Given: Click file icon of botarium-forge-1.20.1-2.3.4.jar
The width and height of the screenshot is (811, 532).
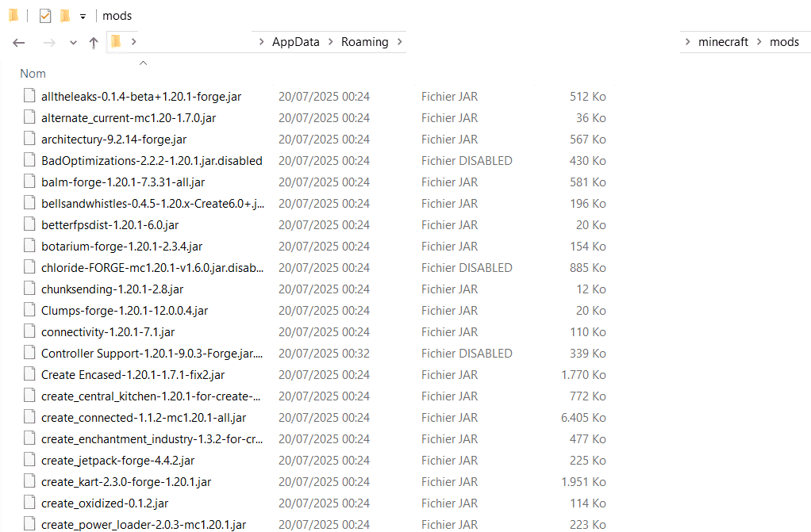Looking at the screenshot, I should 29,246.
